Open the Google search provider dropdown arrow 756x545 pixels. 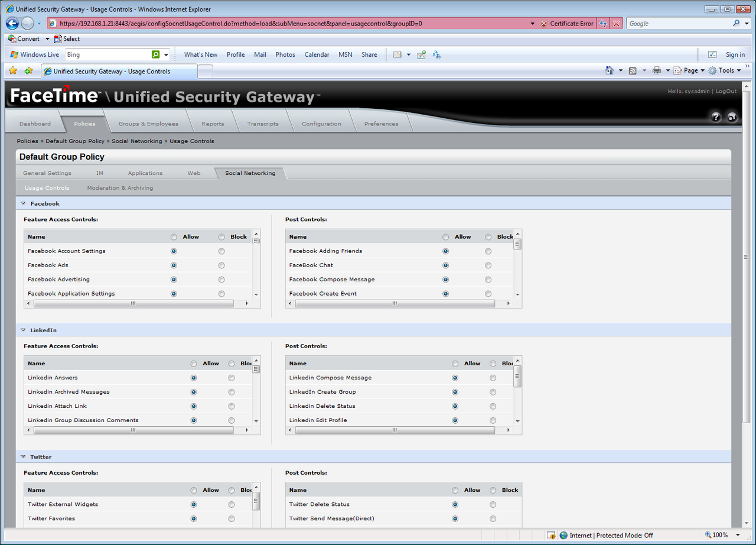[x=746, y=24]
